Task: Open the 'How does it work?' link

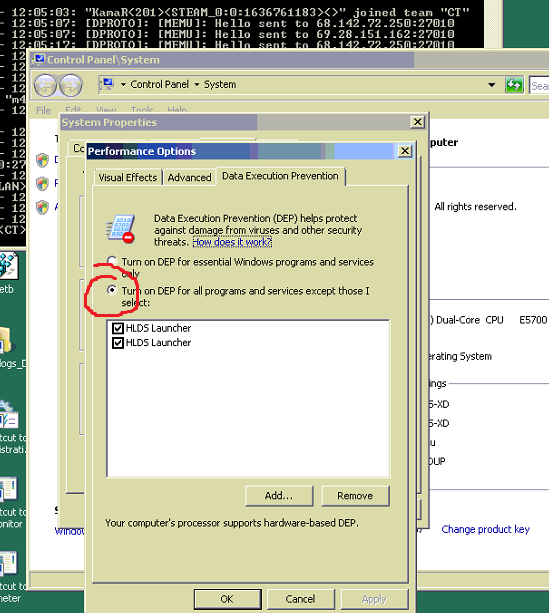Action: point(232,242)
